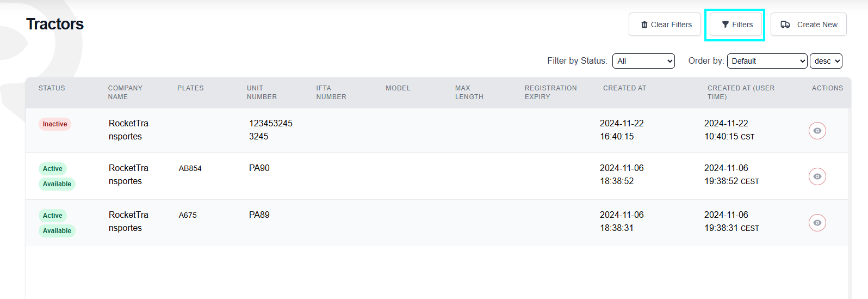Click the COMPANY NAME column header

(125, 93)
